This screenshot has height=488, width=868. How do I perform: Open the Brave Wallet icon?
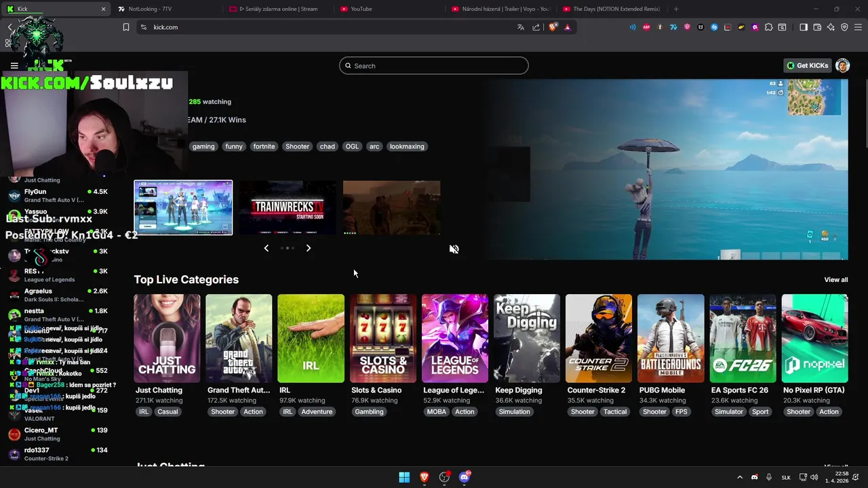pyautogui.click(x=817, y=27)
